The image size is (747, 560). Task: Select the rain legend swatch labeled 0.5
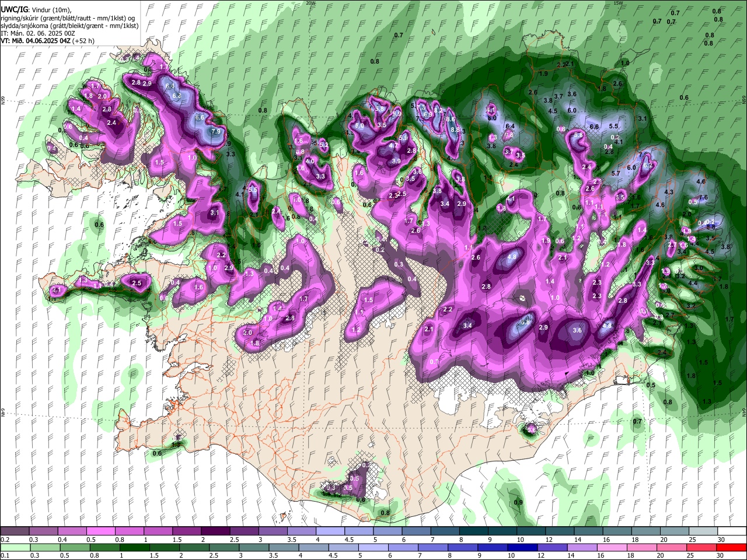[75, 548]
